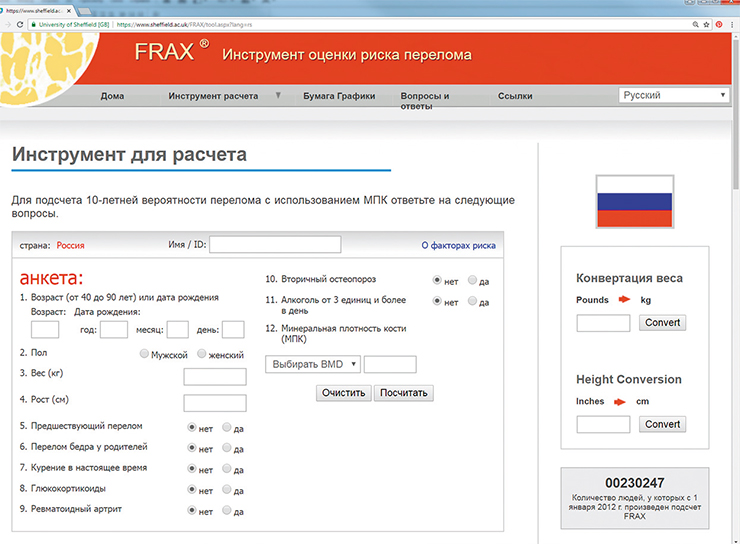Open the Русский language dropdown
Screen dimensions: 740x544
pyautogui.click(x=673, y=95)
